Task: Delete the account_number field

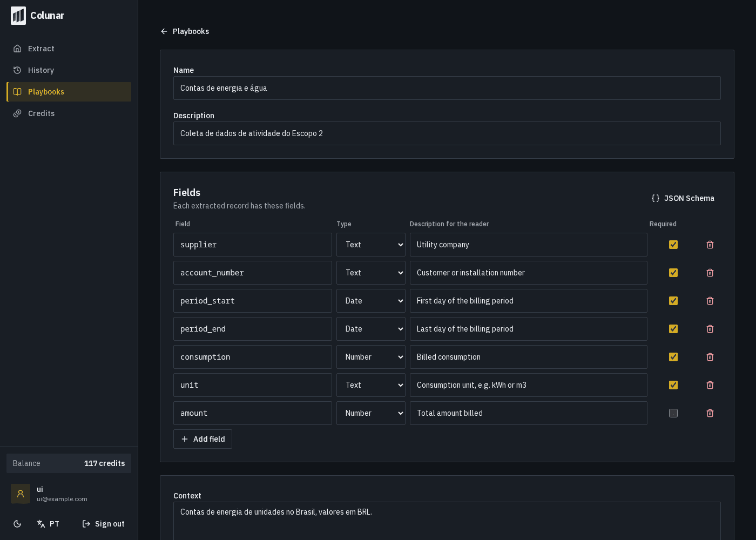Action: [710, 273]
